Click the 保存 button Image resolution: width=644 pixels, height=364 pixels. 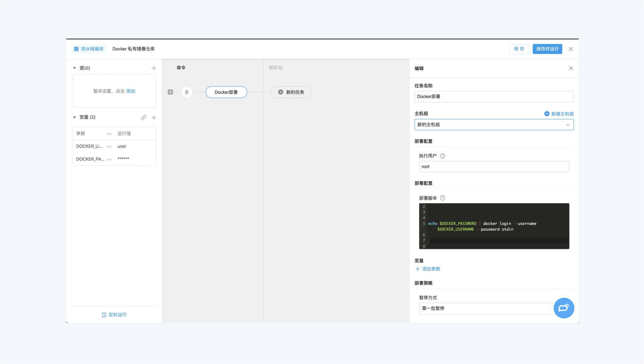tap(519, 49)
